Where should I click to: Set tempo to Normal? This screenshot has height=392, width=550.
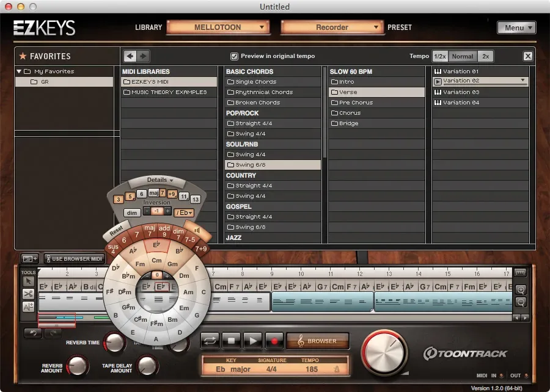[463, 56]
